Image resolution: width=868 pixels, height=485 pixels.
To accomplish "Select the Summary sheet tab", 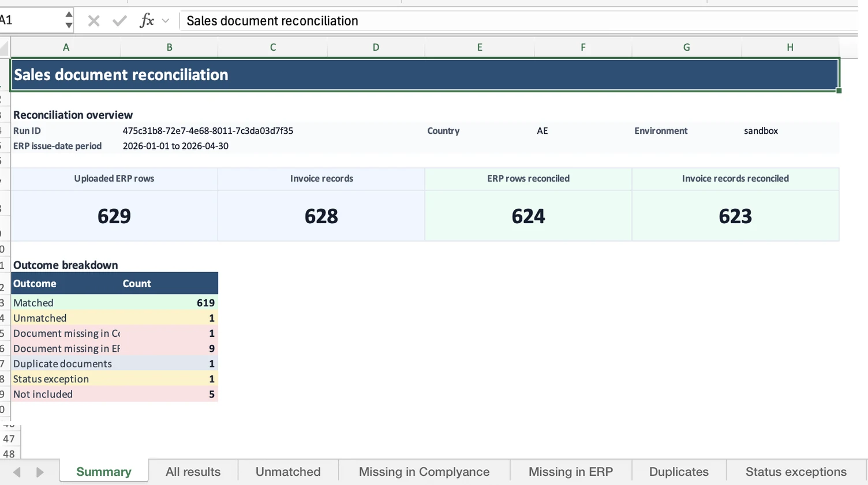I will coord(104,472).
